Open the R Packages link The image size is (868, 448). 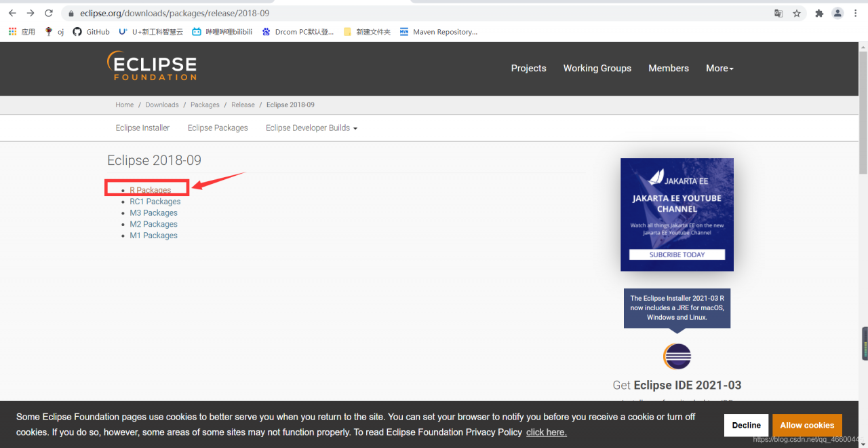tap(151, 190)
